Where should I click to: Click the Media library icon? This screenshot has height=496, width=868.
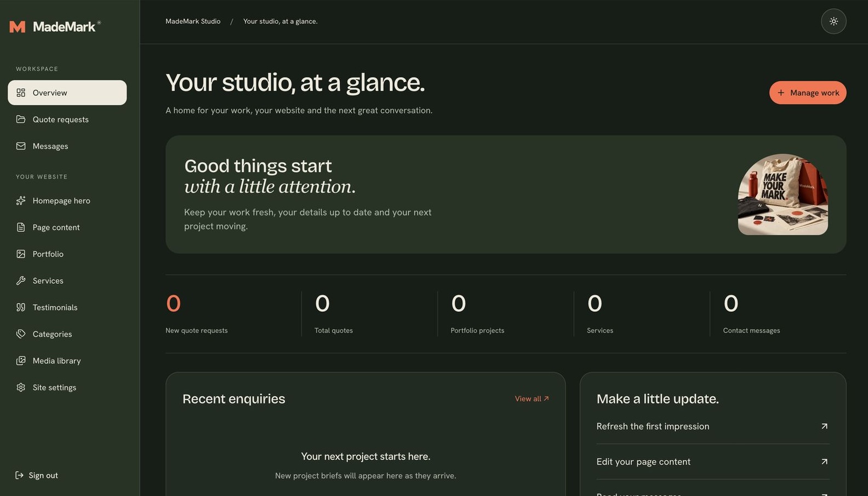coord(21,361)
